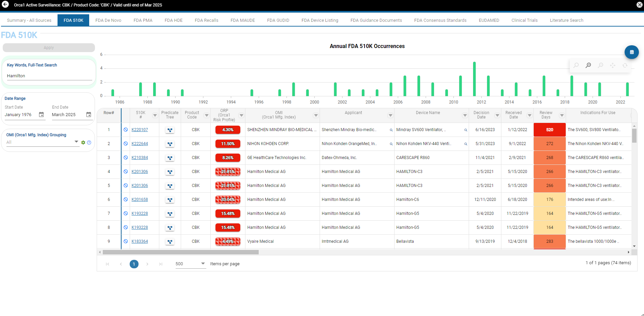Go to next page arrow
Screen dimensions: 644x316
[147, 264]
